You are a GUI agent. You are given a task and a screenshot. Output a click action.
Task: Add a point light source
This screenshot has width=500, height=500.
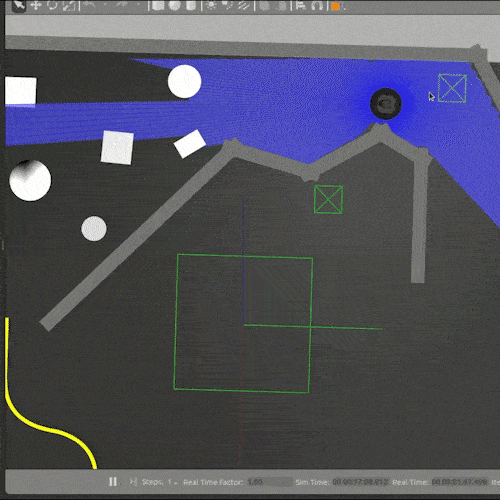click(x=211, y=5)
